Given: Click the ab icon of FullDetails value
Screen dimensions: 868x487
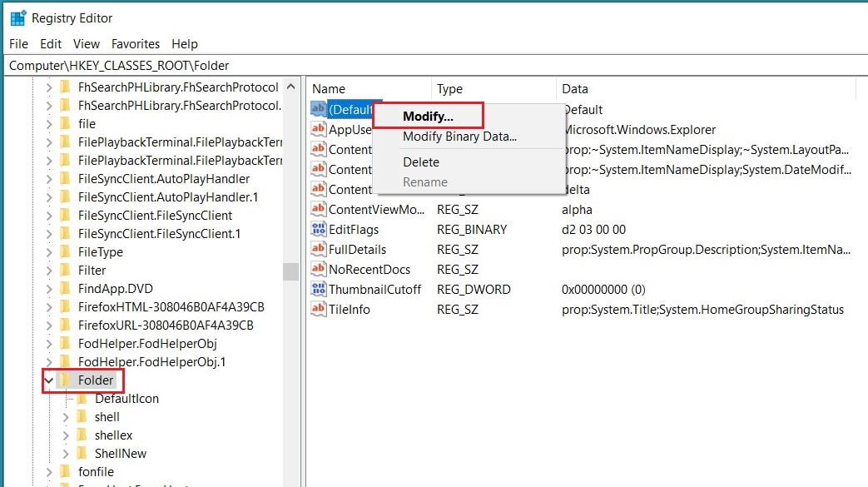Looking at the screenshot, I should [318, 249].
